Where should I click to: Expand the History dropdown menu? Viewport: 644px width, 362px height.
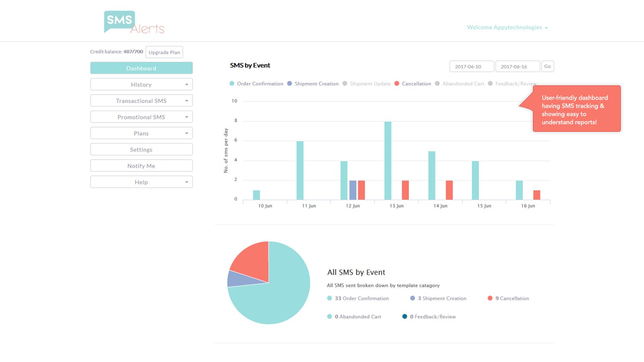click(x=141, y=84)
